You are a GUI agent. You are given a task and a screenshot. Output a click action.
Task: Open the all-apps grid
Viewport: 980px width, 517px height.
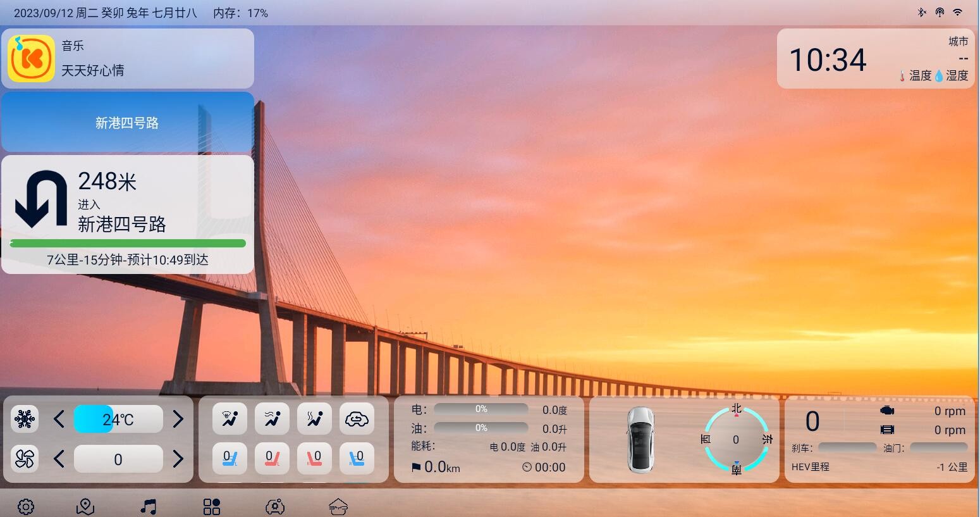click(x=212, y=506)
